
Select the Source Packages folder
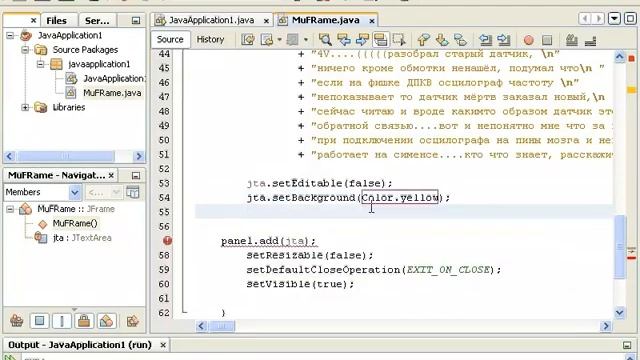pos(85,50)
